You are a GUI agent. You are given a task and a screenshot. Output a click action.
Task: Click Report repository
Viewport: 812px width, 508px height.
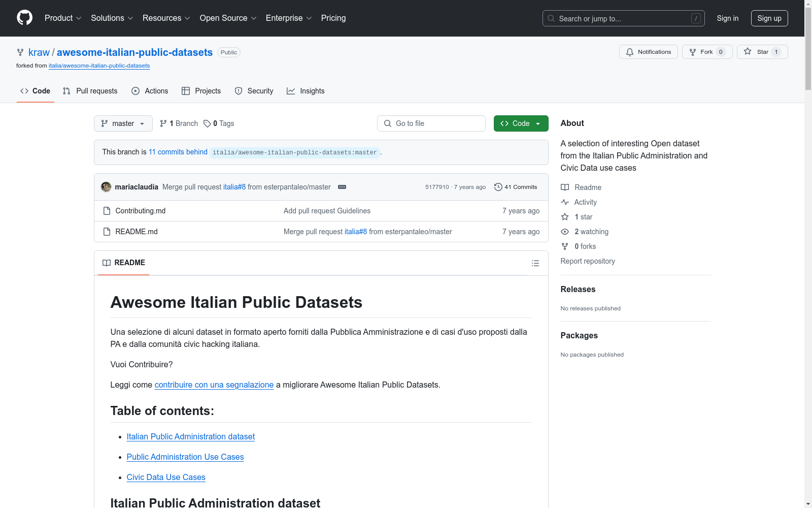(588, 261)
